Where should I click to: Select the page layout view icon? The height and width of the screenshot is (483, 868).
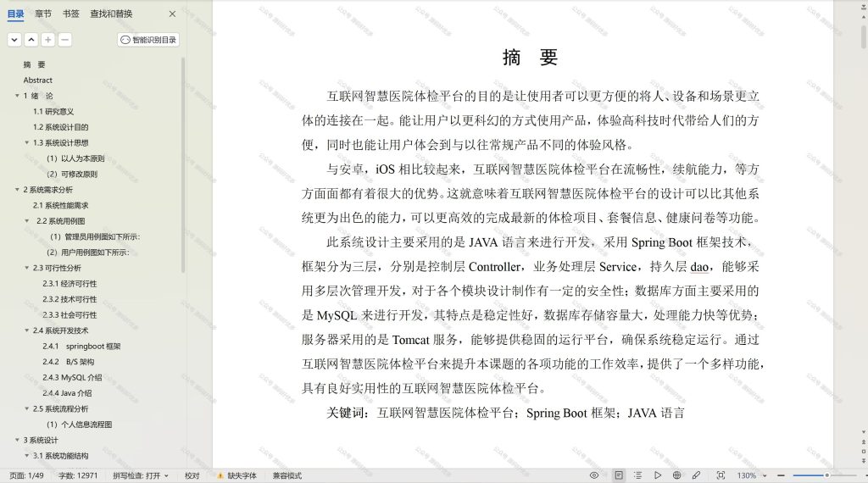(619, 475)
